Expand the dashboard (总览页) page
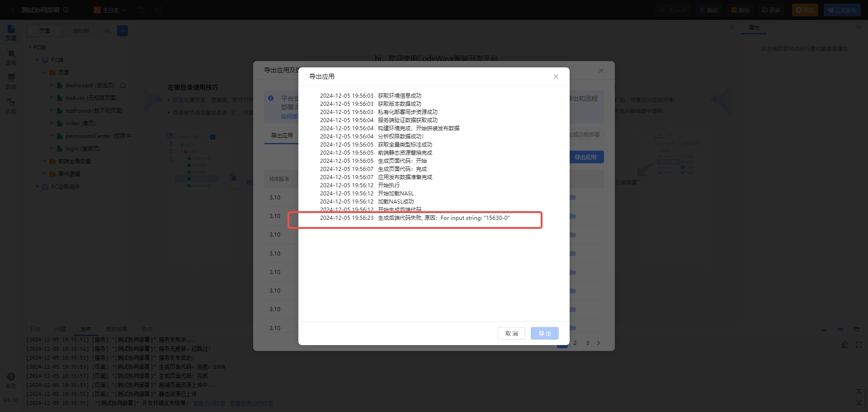The image size is (868, 412). click(x=52, y=85)
